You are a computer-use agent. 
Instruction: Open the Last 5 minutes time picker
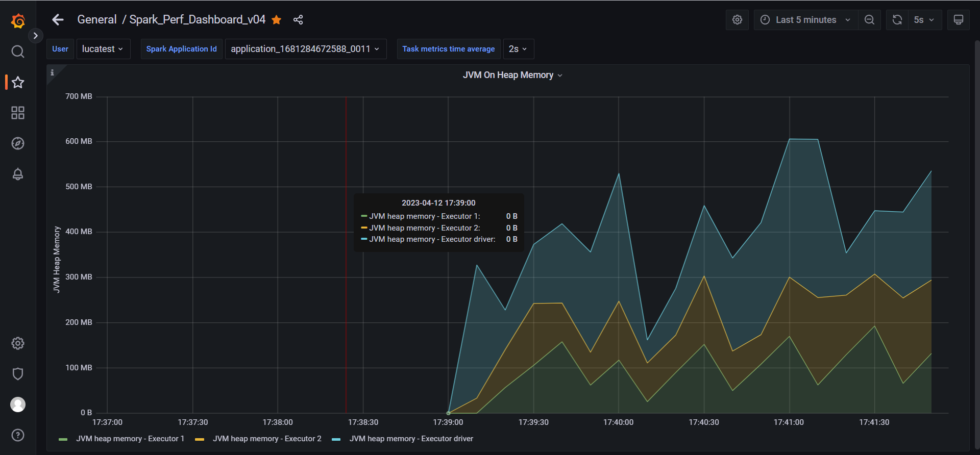[805, 20]
